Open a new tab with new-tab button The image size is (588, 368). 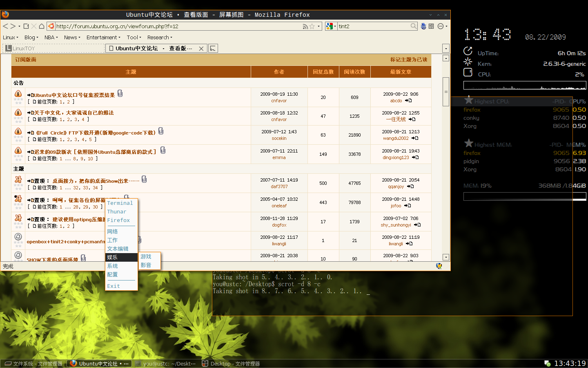213,48
